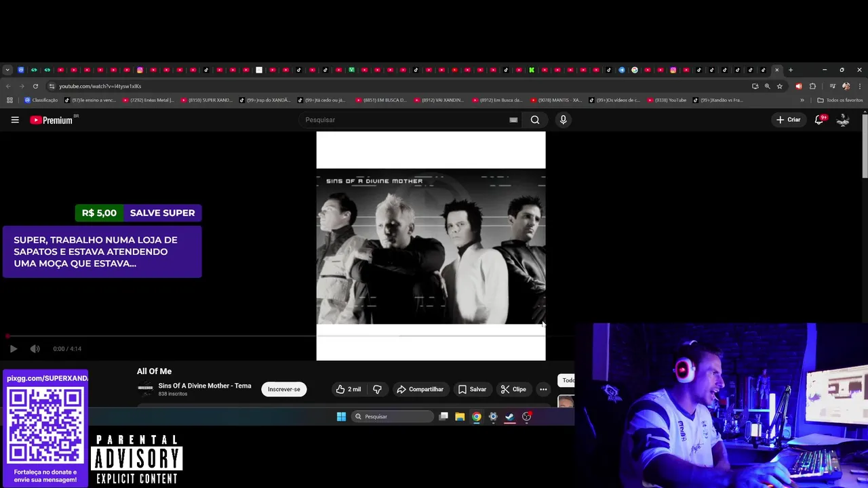This screenshot has height=488, width=868.
Task: Open the (9338) YouTube bookmark
Action: tap(667, 100)
